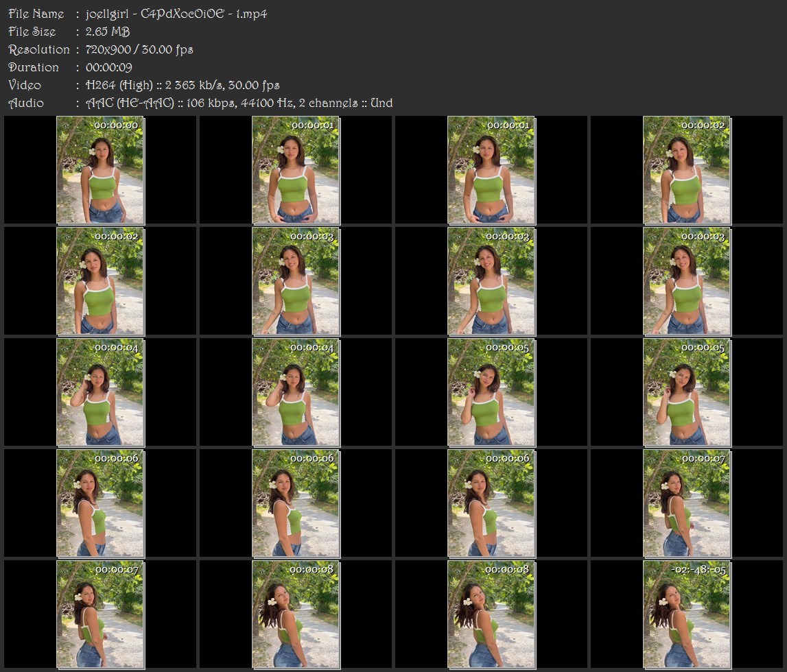This screenshot has height=672, width=787.
Task: Open the first thumbnail stamped 00:00:04
Action: [100, 392]
